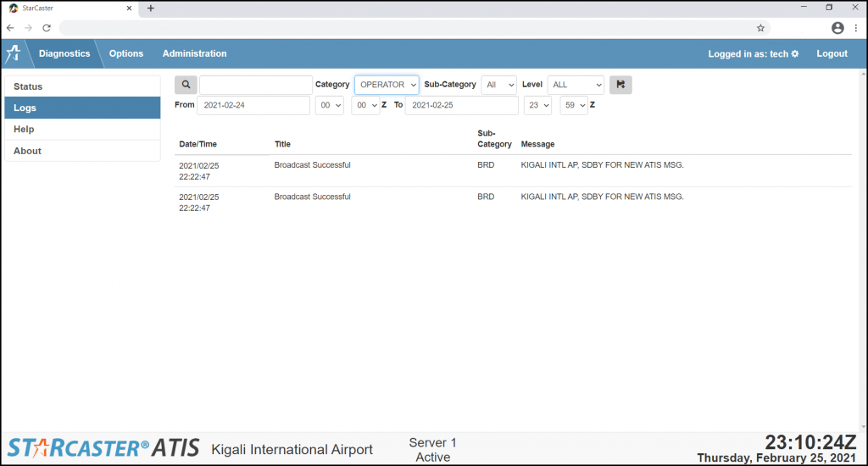868x466 pixels.
Task: Click the Logout link
Action: [832, 53]
